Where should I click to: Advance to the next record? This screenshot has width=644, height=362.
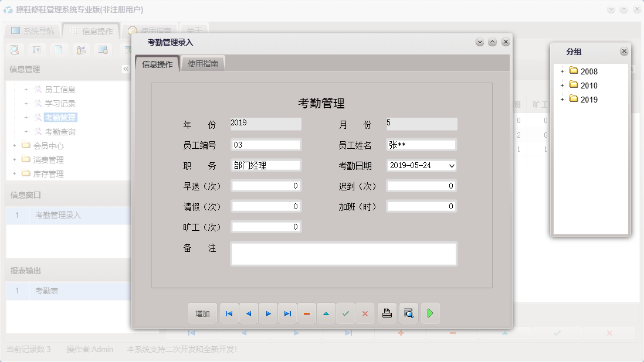click(x=268, y=313)
